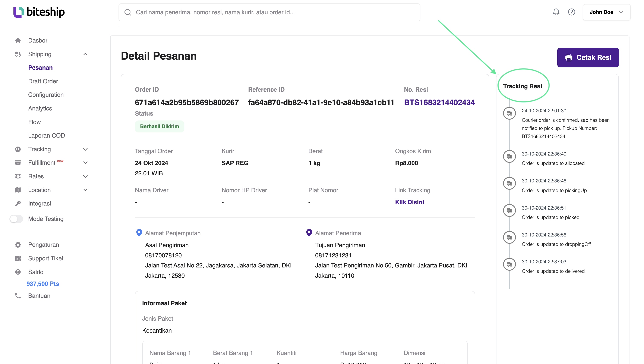Click truck icon for pickingUp event
The image size is (644, 364).
coord(509,183)
